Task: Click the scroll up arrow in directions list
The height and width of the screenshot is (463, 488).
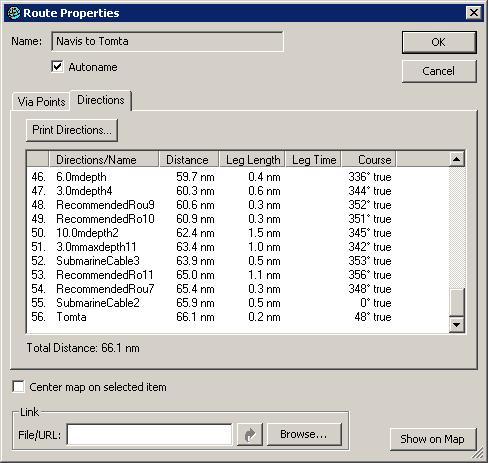Action: [456, 159]
